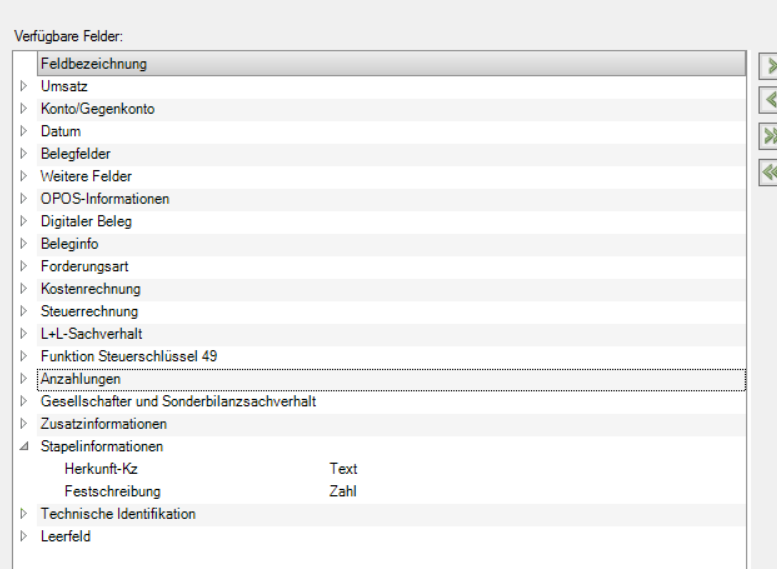
Task: Select the Digitaler Beleg row text
Action: (x=86, y=221)
